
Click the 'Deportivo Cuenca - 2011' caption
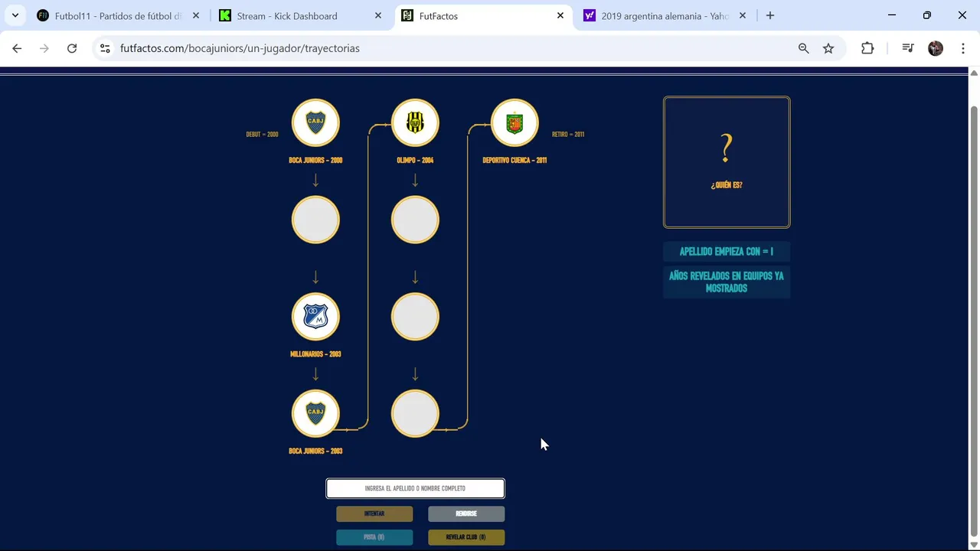514,161
